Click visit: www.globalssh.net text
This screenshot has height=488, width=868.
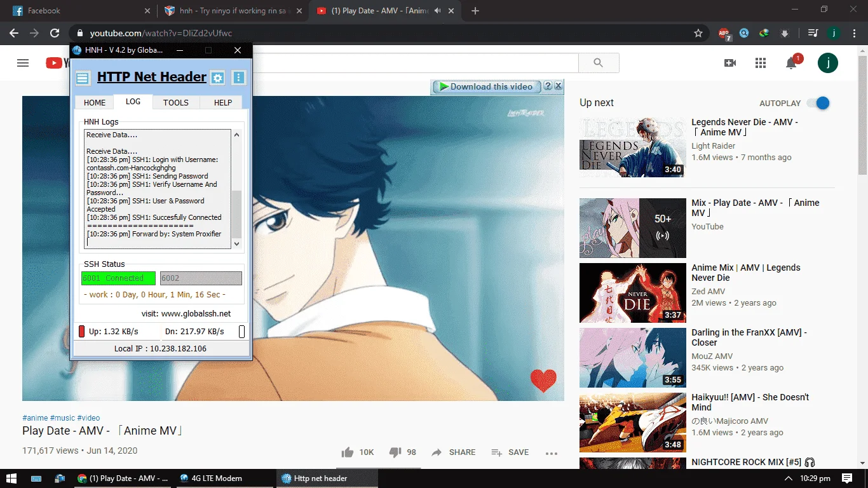(186, 314)
